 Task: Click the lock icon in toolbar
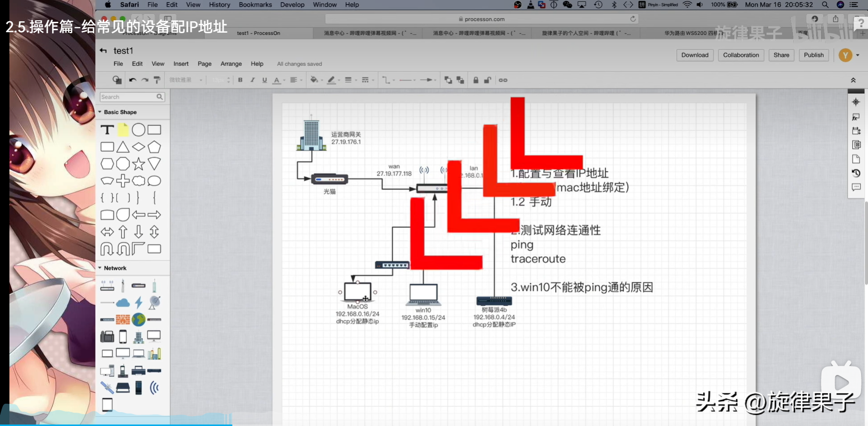pos(476,80)
